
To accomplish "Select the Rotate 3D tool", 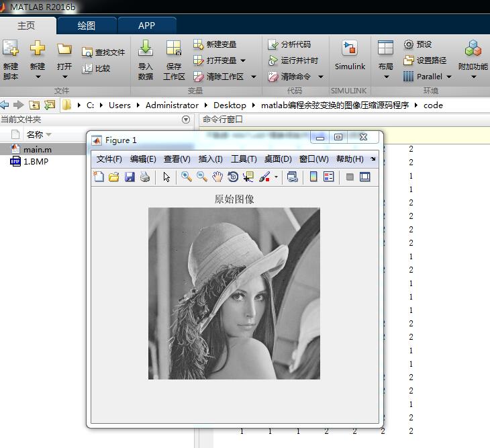I will coord(232,177).
